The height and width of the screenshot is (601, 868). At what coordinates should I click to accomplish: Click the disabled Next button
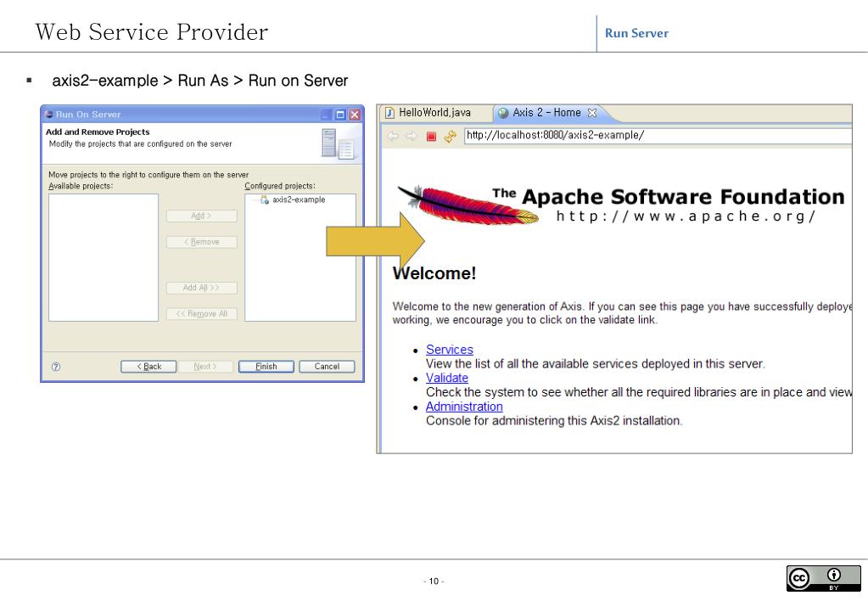click(204, 367)
